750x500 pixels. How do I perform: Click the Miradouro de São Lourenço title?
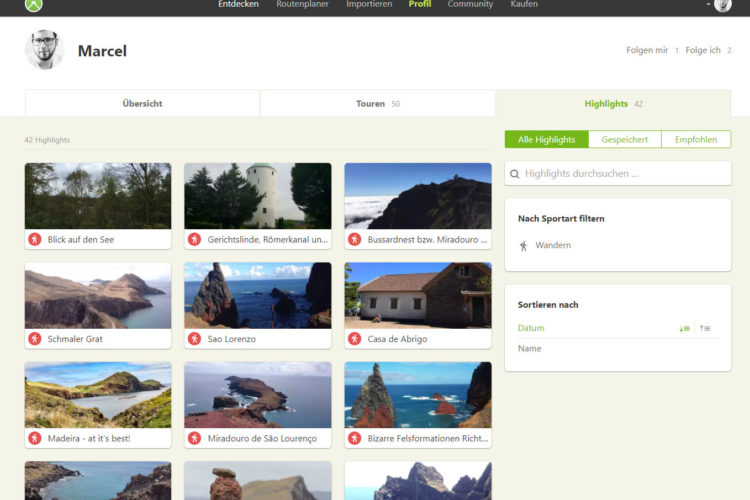pyautogui.click(x=262, y=439)
